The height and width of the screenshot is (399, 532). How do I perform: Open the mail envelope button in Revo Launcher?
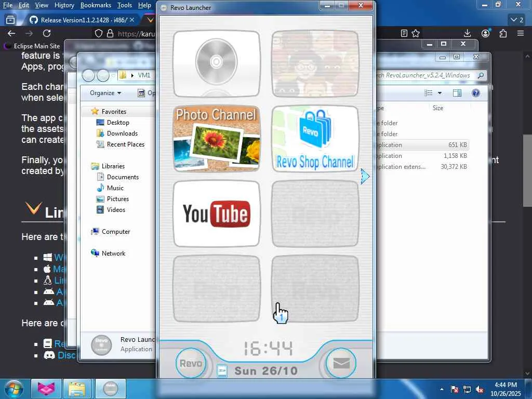(x=341, y=363)
